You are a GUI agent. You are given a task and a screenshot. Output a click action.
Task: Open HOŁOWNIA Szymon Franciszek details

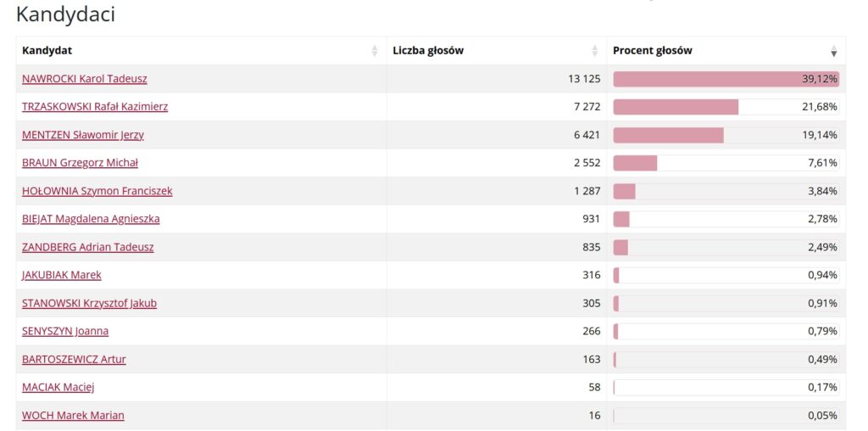[97, 191]
